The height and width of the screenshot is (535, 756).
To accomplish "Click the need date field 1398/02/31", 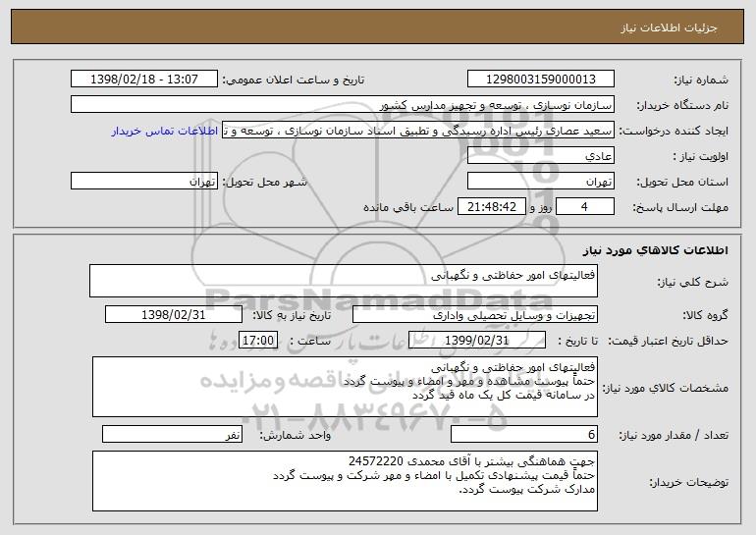I will point(174,315).
